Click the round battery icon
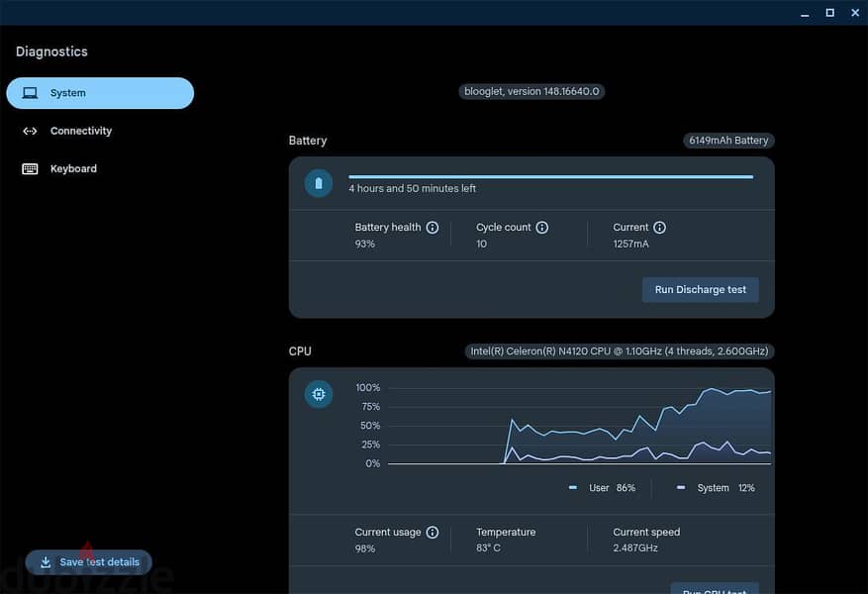The image size is (868, 594). point(319,183)
